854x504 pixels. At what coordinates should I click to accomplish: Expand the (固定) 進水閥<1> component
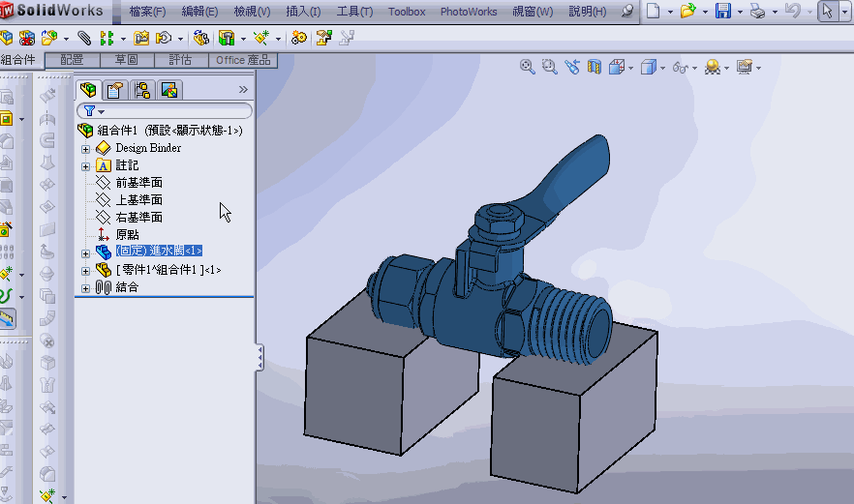coord(85,253)
